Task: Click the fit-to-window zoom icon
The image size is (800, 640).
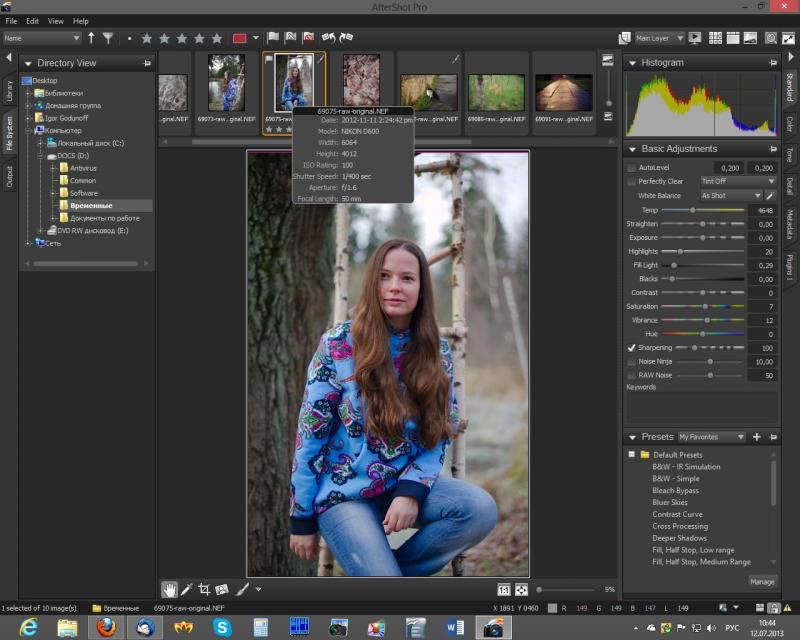Action: coord(521,590)
